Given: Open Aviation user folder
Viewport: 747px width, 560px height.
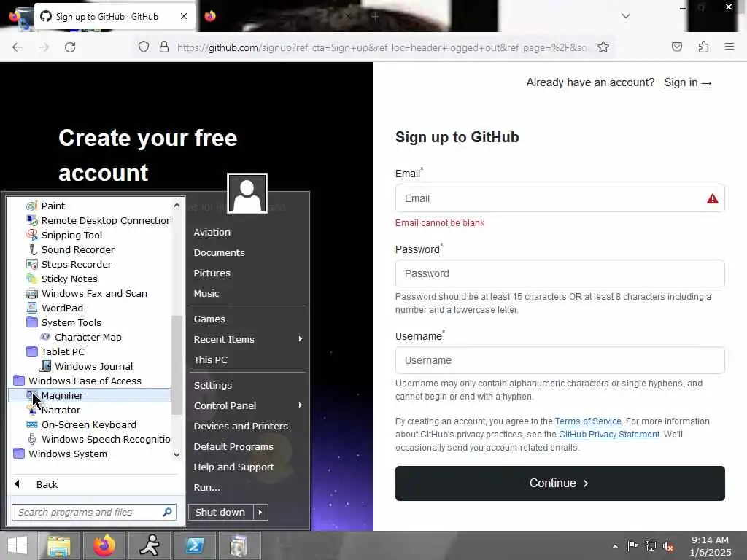Looking at the screenshot, I should 212,233.
